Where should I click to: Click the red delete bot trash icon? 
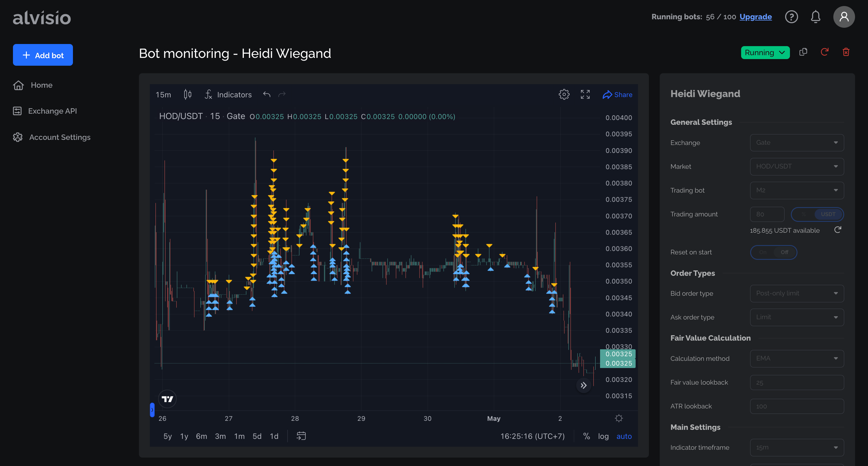tap(846, 52)
